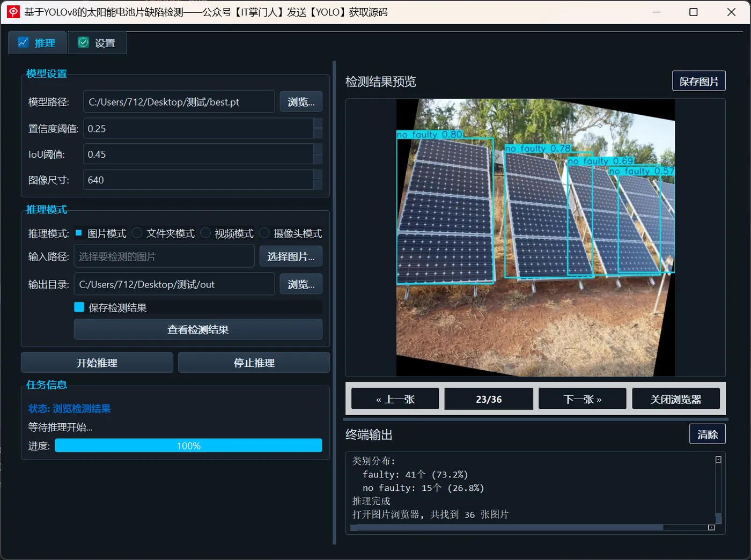Click the 模型路径 input field
This screenshot has height=560, width=751.
(179, 102)
